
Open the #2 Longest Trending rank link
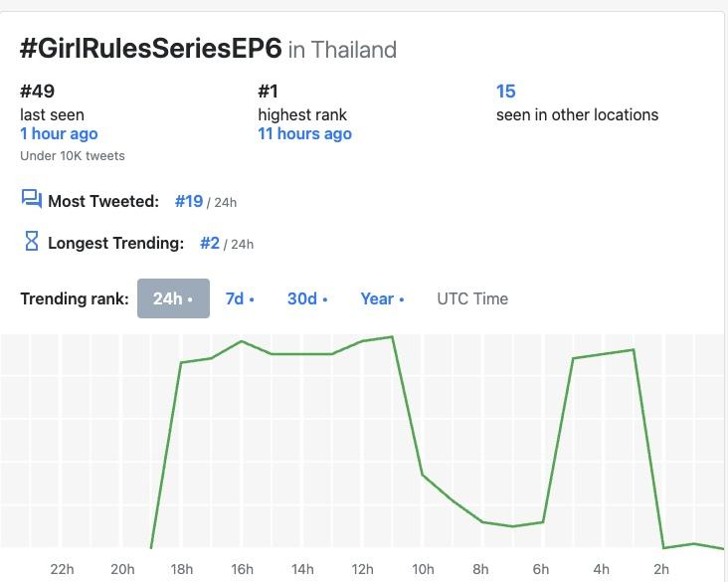tap(210, 243)
